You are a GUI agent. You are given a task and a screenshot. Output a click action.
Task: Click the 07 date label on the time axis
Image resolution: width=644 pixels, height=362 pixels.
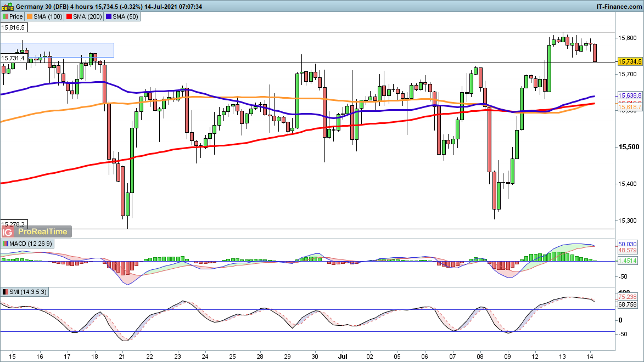(452, 357)
